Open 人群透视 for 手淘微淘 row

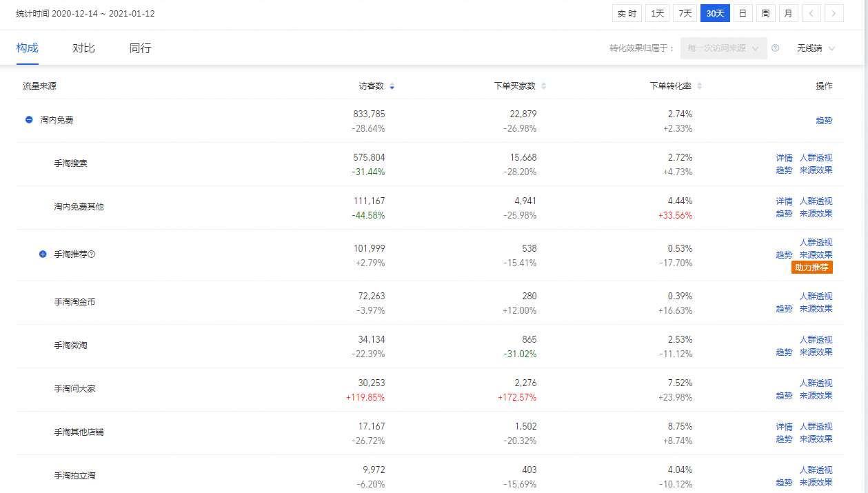(x=816, y=340)
